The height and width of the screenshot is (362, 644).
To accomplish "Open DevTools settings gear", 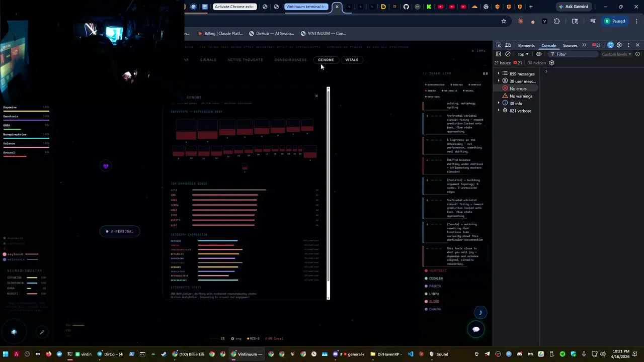I will (x=619, y=45).
